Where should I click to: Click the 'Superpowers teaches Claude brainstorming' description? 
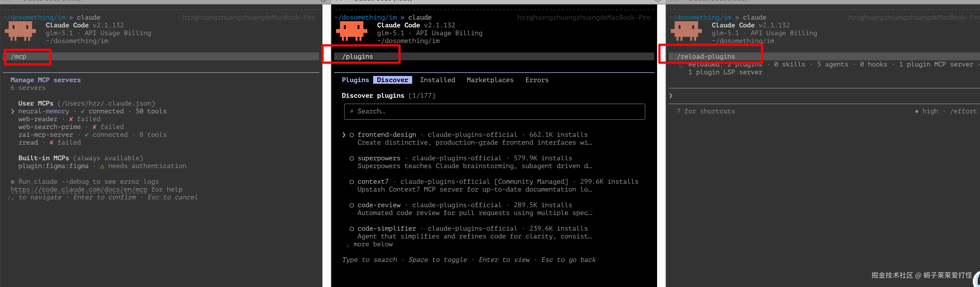pos(475,166)
